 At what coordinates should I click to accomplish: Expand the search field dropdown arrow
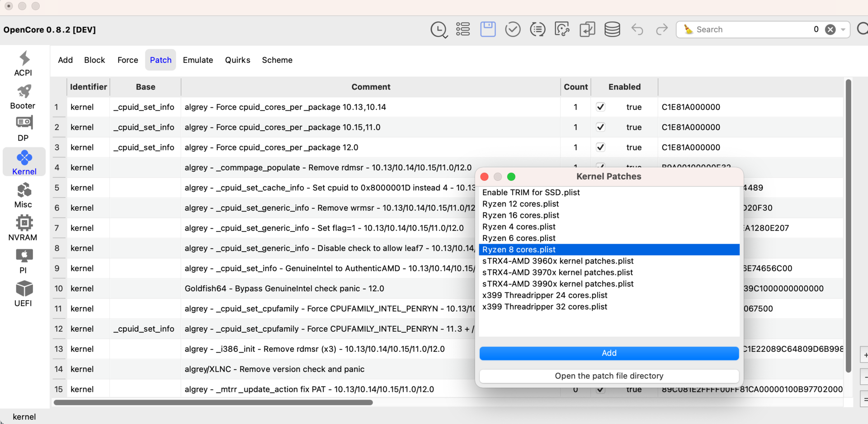coord(843,29)
